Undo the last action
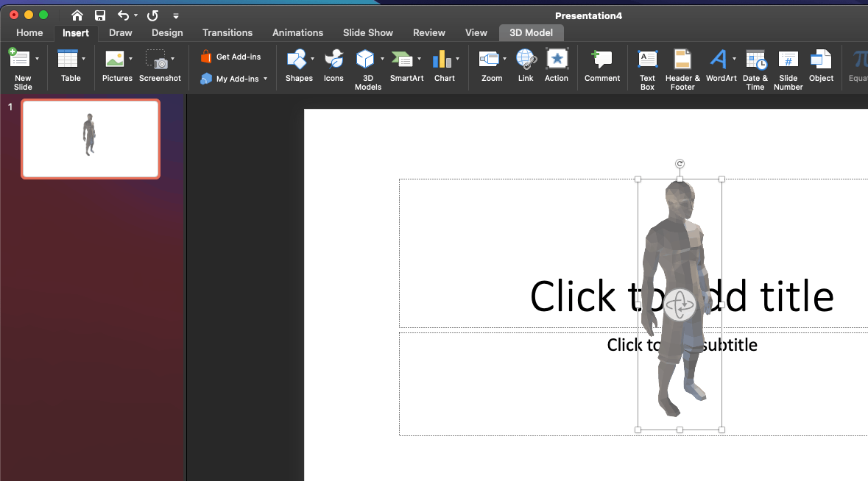 pyautogui.click(x=123, y=15)
